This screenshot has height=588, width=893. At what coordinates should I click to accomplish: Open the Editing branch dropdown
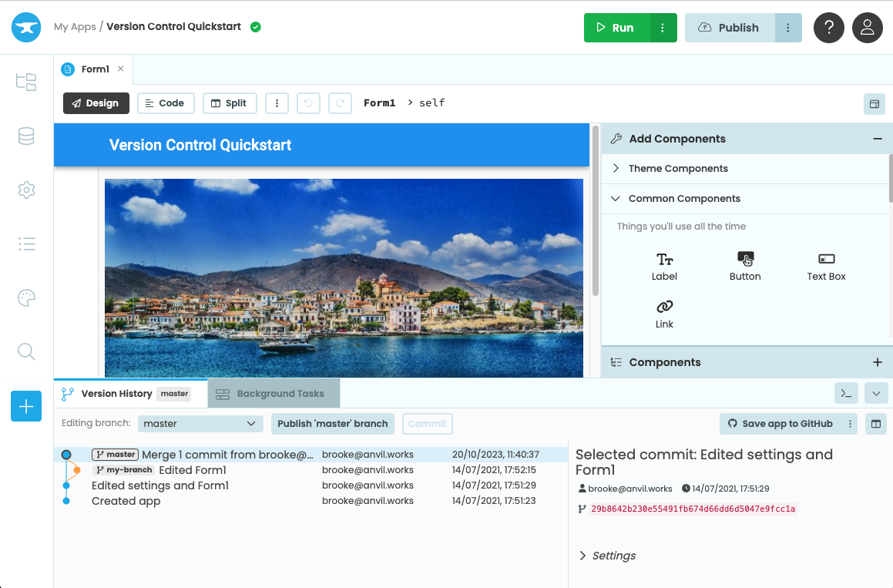[200, 423]
